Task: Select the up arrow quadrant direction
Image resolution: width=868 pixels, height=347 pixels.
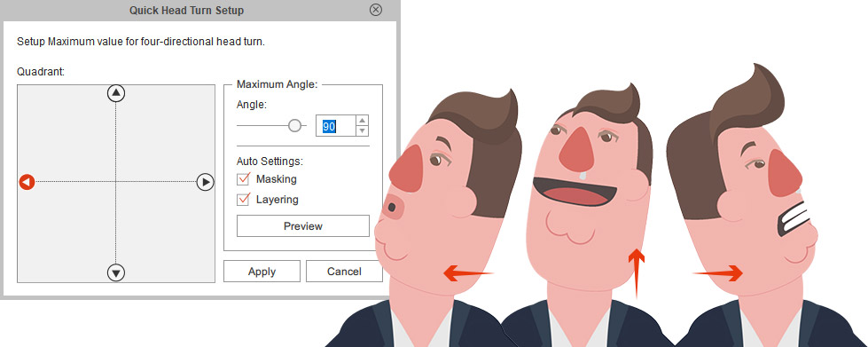Action: tap(115, 93)
